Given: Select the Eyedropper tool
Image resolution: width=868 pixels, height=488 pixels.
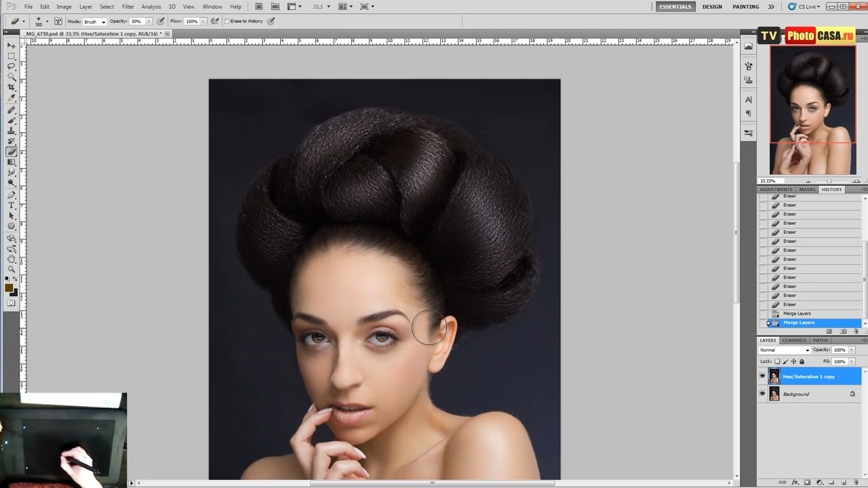Looking at the screenshot, I should (12, 98).
